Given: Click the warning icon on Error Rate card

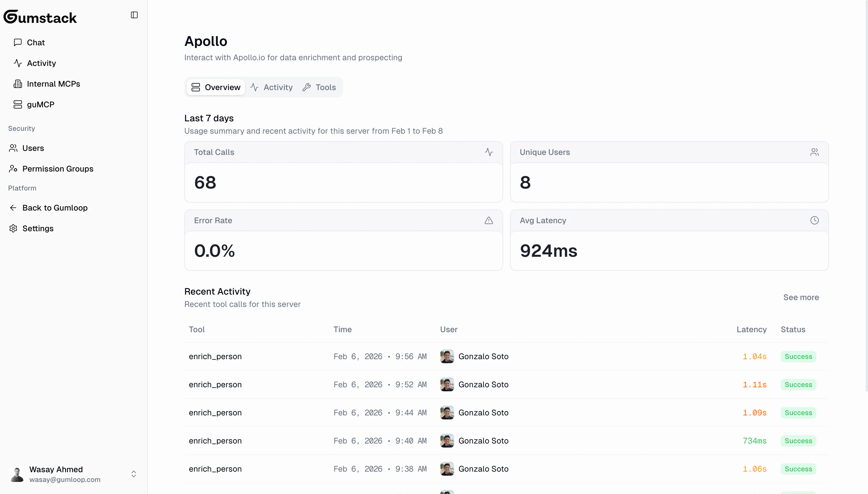Looking at the screenshot, I should 489,220.
